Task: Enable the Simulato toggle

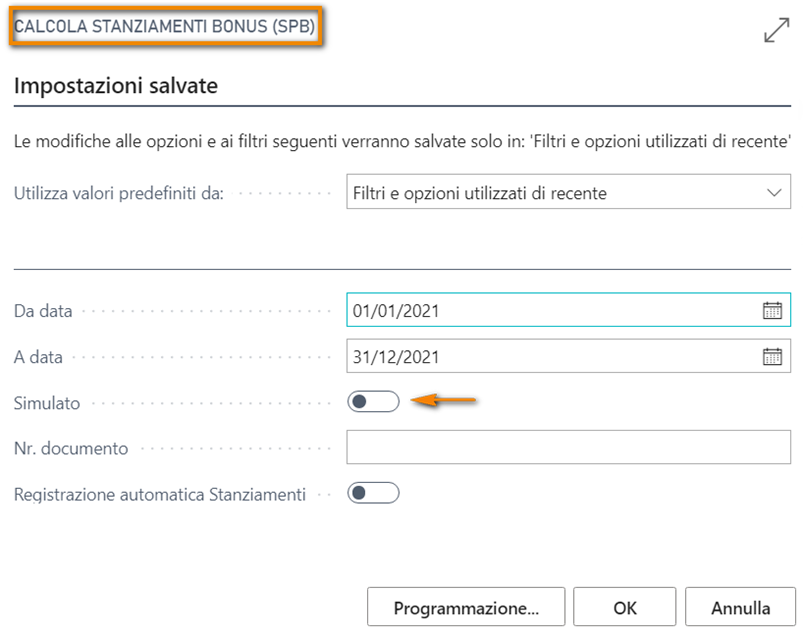Action: click(x=372, y=402)
